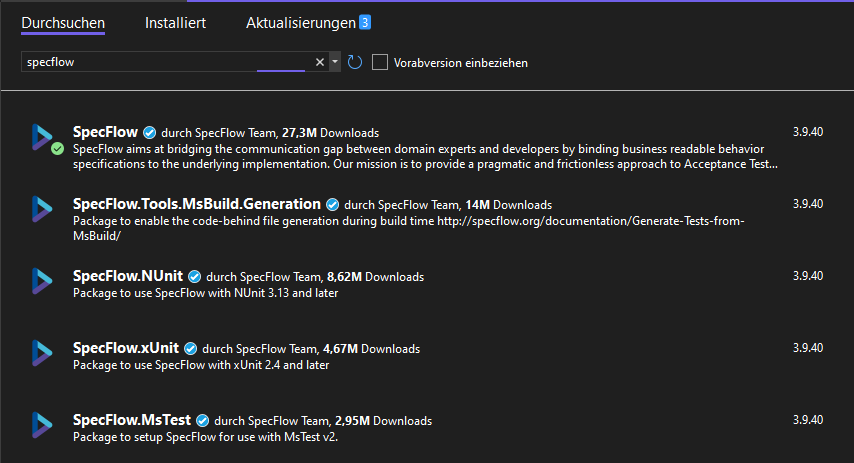Click the verified badge beside SpecFlow.MsTest
This screenshot has width=854, height=463.
[x=202, y=421]
